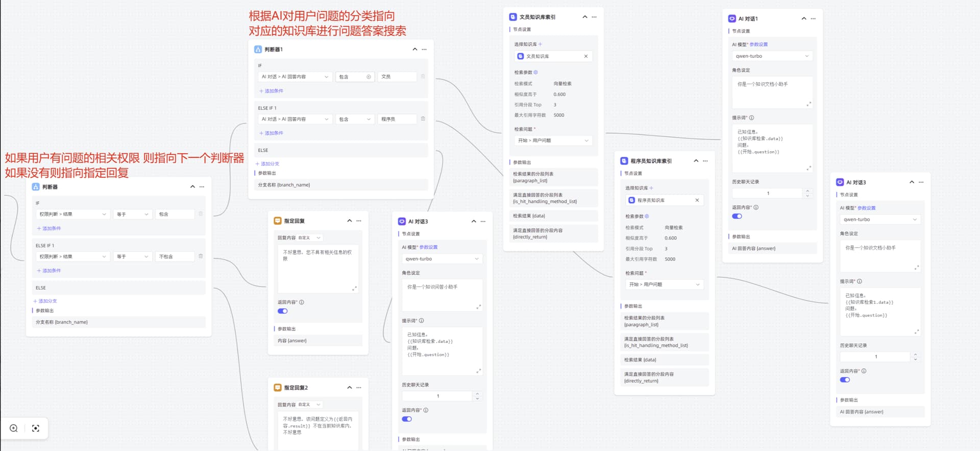Open the more options menu of 判断器1 node

click(424, 50)
